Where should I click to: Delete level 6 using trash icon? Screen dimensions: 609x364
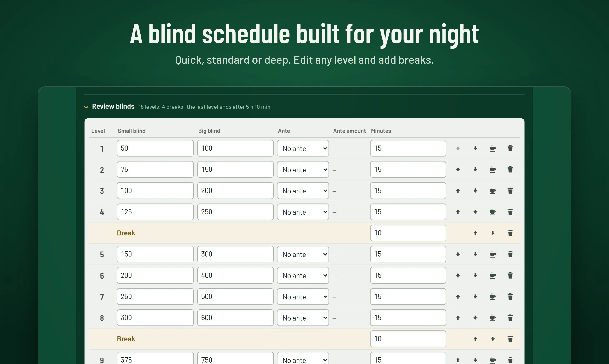[510, 275]
